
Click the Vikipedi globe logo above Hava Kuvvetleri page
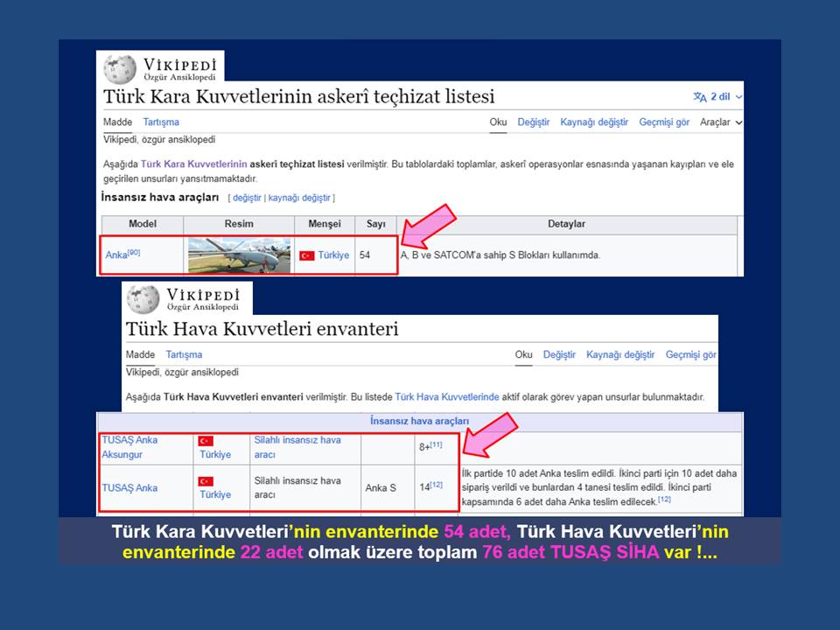click(x=143, y=299)
